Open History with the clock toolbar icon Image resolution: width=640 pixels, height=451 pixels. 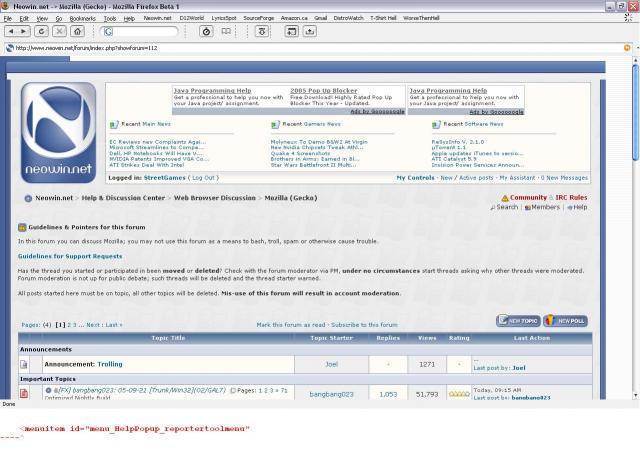click(207, 31)
